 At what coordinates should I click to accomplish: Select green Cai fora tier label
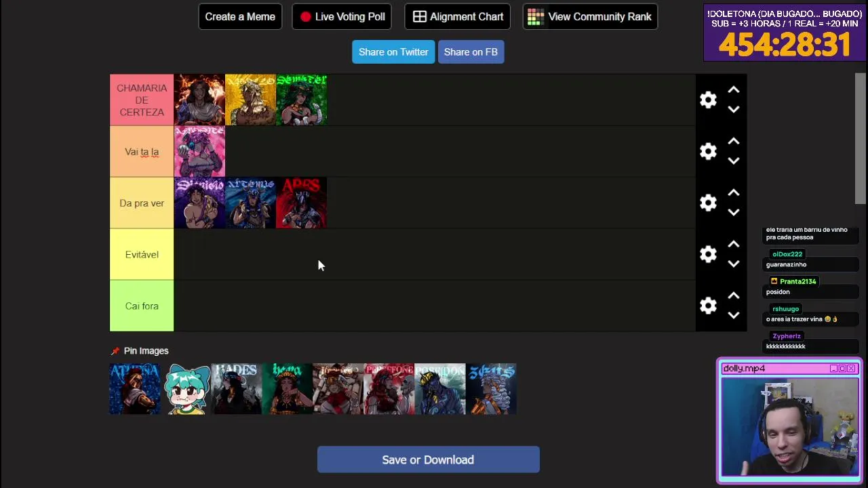142,306
